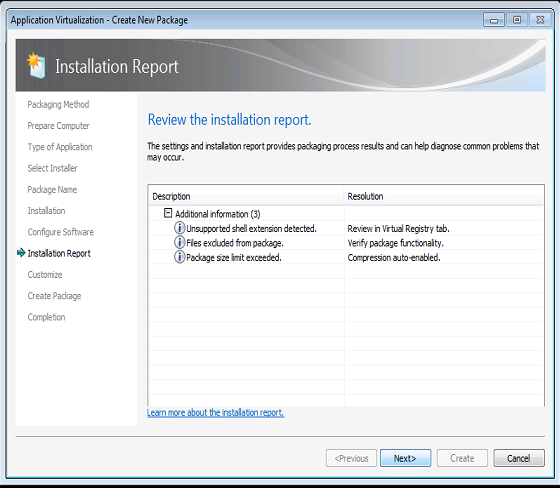560x488 pixels.
Task: Collapse the Additional information (3) group
Action: click(168, 213)
